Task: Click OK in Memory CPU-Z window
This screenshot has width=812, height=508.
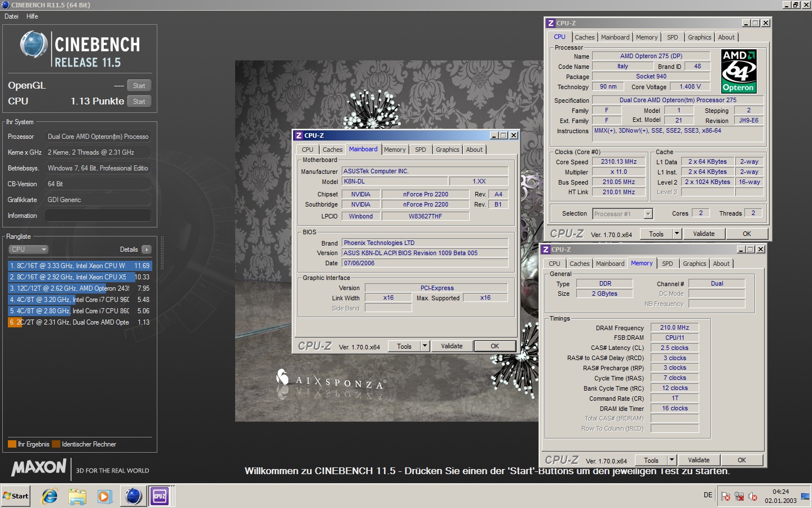Action: 742,461
